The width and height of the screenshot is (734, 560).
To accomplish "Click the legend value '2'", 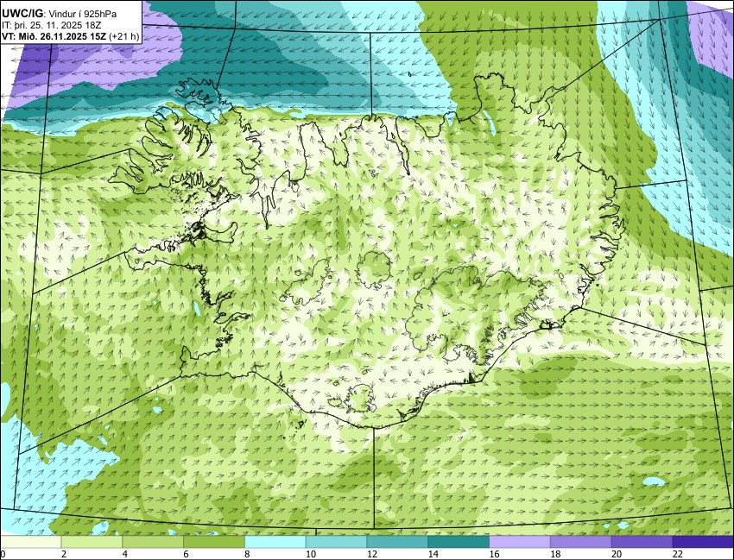I will pos(64,554).
